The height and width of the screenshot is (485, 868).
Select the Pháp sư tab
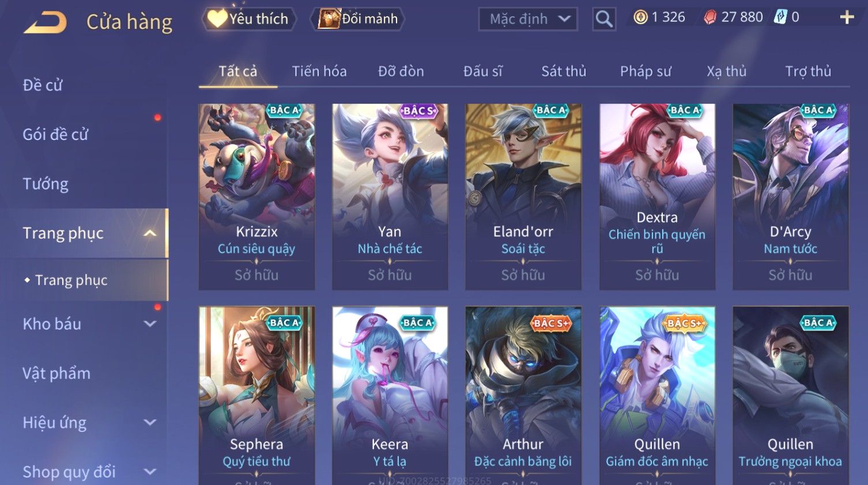(646, 71)
